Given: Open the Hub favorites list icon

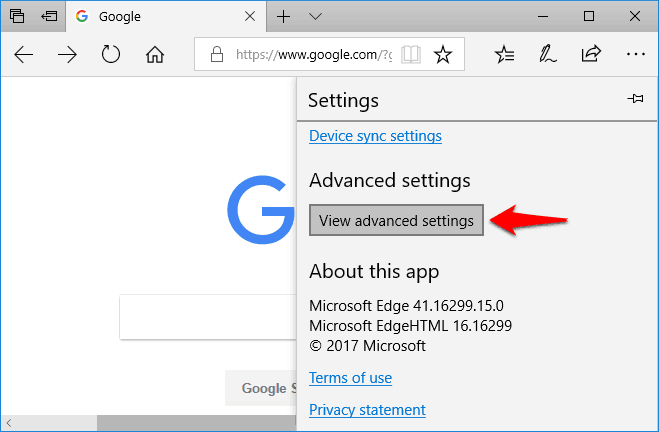Looking at the screenshot, I should [504, 54].
